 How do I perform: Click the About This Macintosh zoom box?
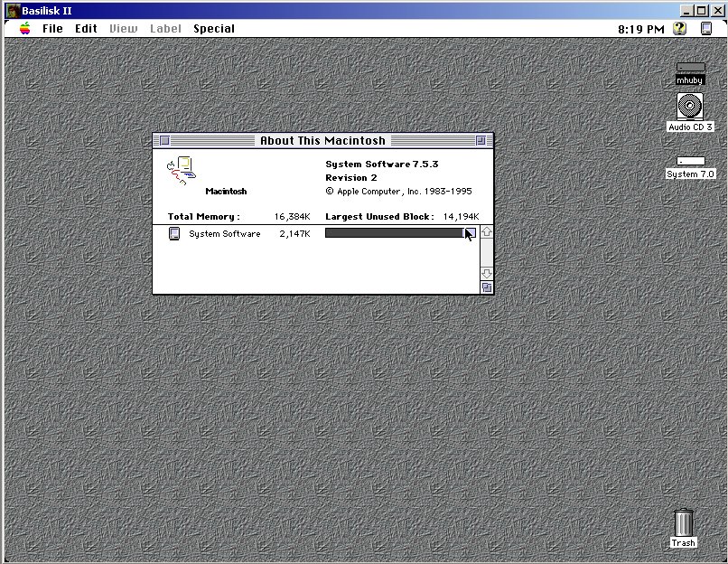click(x=481, y=140)
